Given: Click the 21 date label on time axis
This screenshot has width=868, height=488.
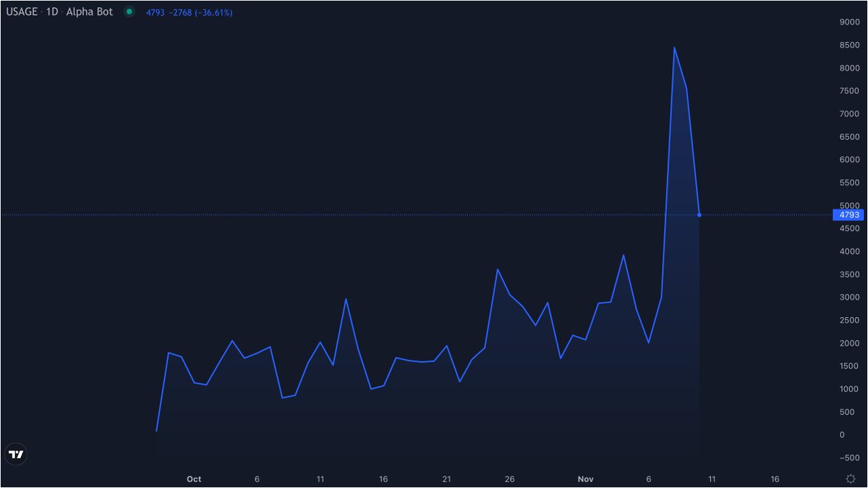Looking at the screenshot, I should (446, 479).
